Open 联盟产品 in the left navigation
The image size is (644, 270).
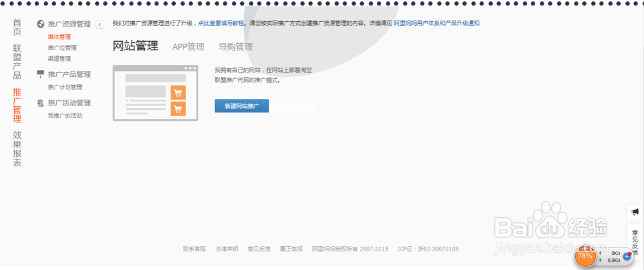point(17,62)
